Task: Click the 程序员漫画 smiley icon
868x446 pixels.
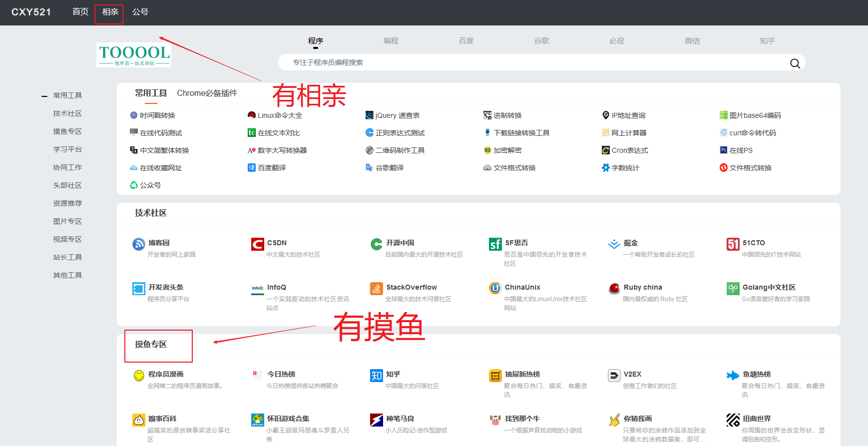Action: tap(139, 376)
